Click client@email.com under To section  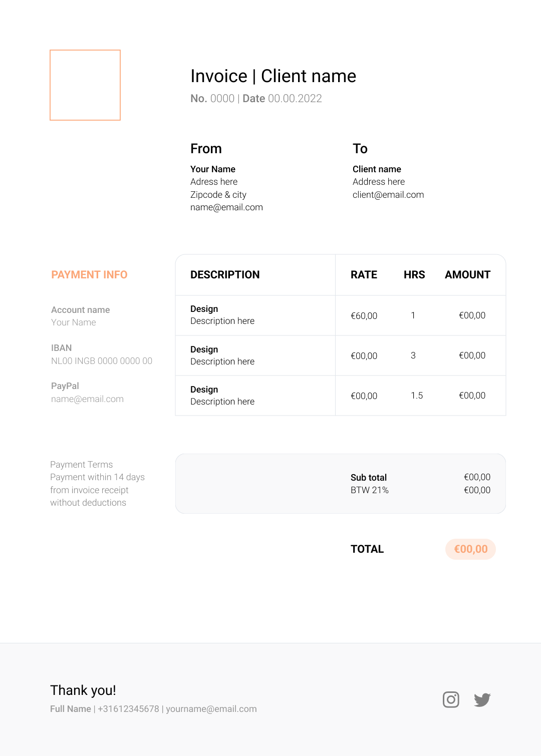[388, 195]
